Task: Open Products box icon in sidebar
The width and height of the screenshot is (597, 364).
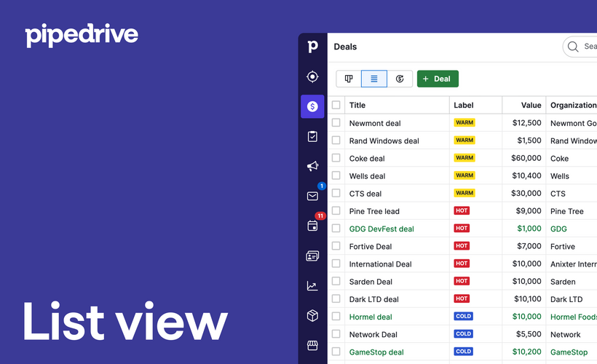Action: coord(312,315)
